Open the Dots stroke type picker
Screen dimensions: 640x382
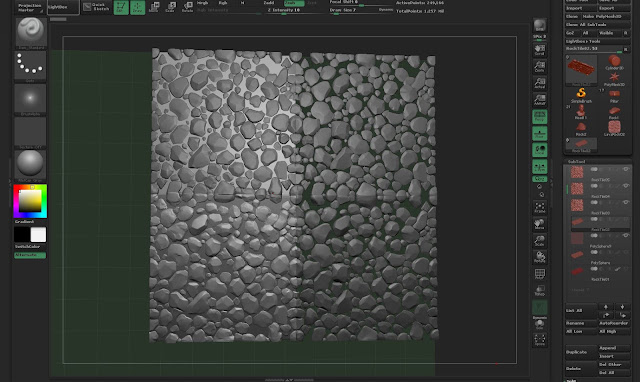[x=30, y=66]
